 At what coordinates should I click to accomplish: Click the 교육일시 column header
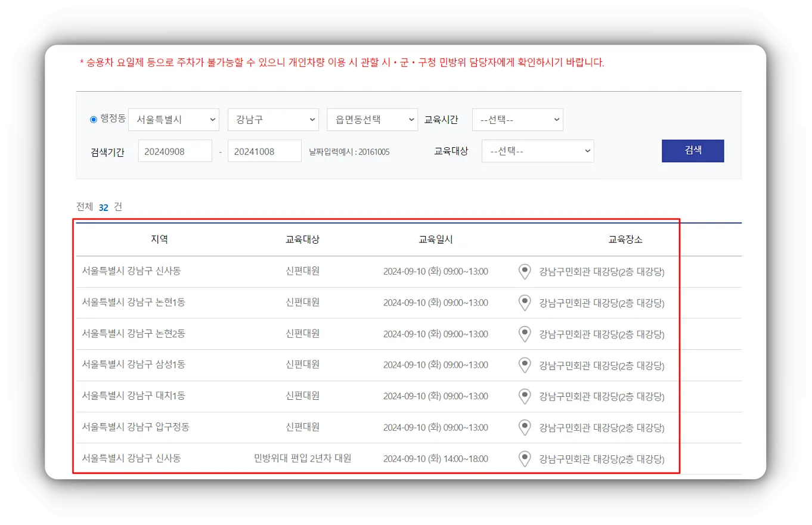point(436,239)
